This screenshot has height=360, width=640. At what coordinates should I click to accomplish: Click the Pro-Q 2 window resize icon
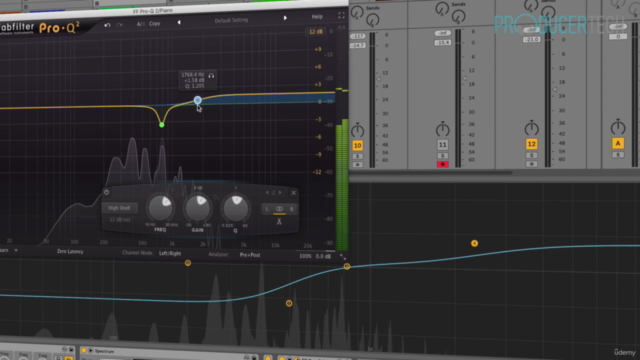pos(343,257)
